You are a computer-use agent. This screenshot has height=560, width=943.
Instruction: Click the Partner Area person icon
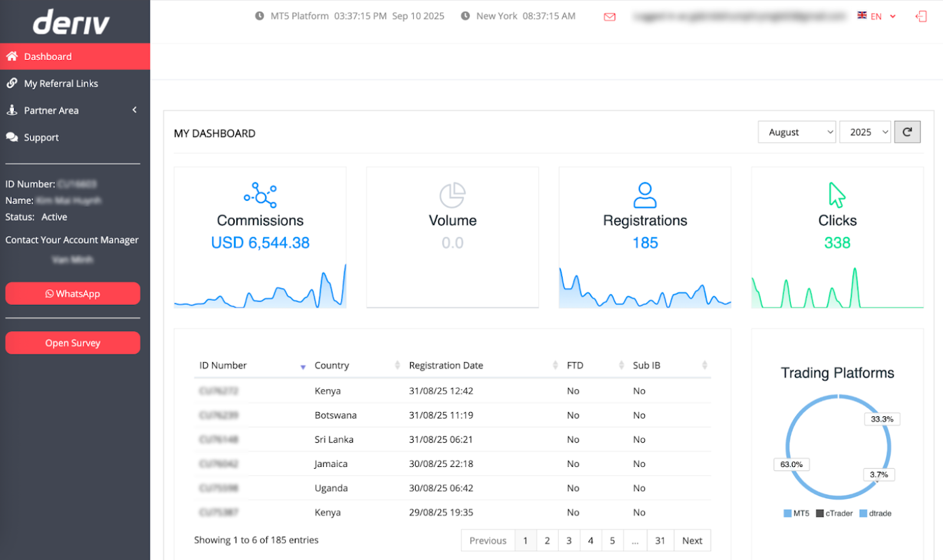[x=12, y=110]
